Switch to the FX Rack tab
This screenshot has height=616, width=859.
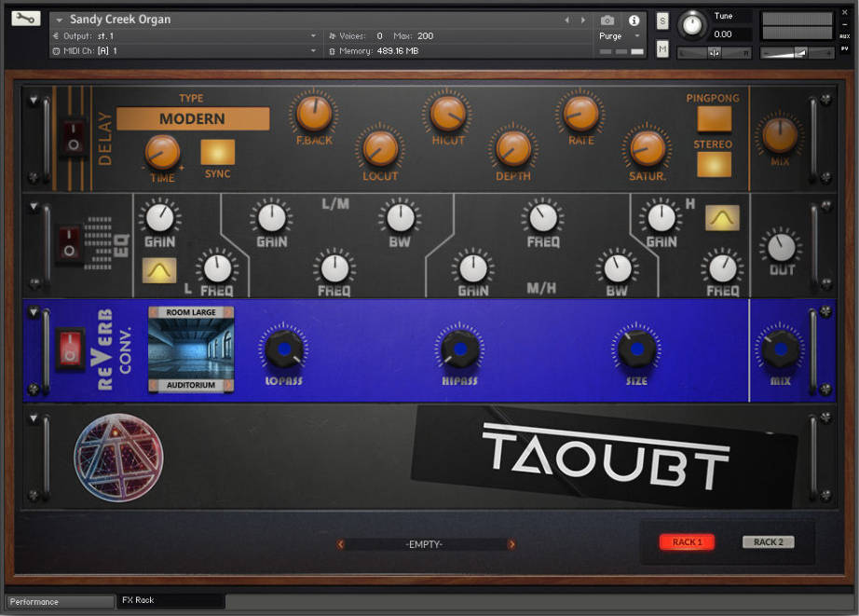(170, 600)
